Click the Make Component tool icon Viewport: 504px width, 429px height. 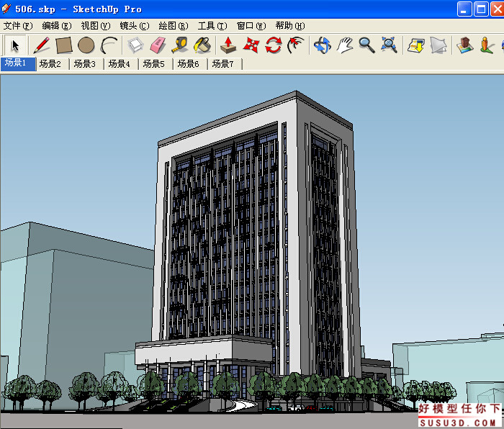point(135,45)
